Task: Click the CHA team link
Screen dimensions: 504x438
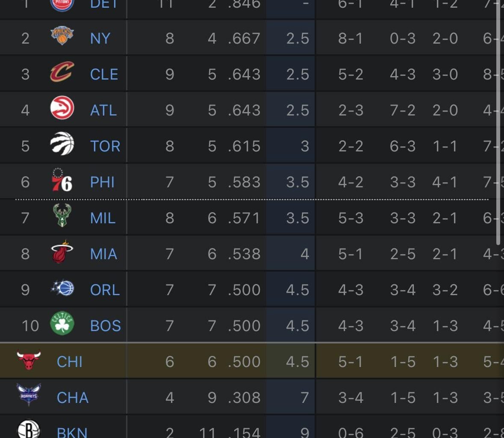Action: click(73, 397)
